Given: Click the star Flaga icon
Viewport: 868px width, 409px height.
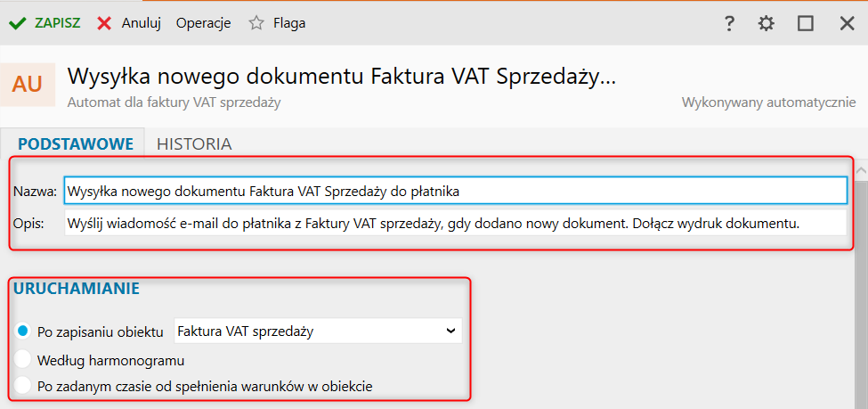Looking at the screenshot, I should [256, 23].
